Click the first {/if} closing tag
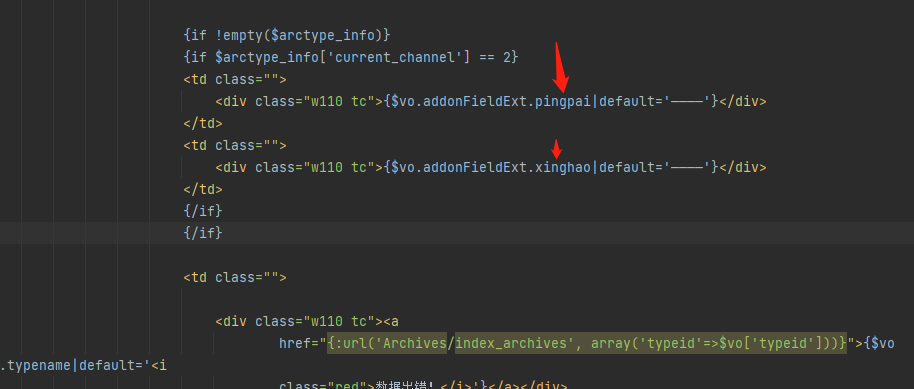Screen dimensions: 914x389 [203, 211]
